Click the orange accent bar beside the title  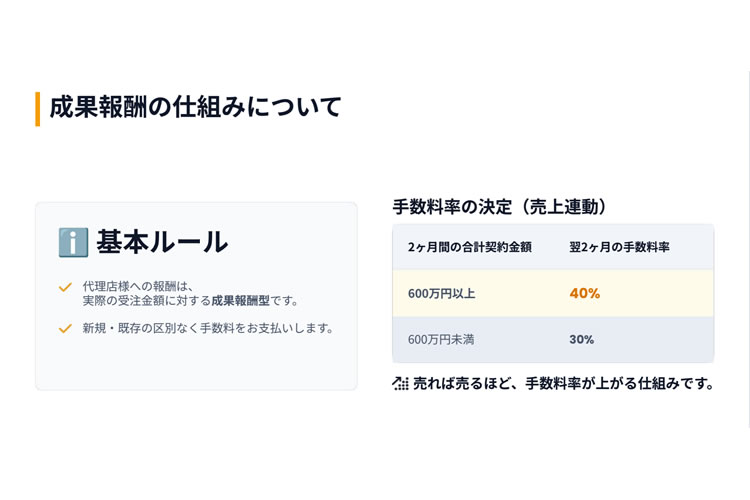click(38, 108)
